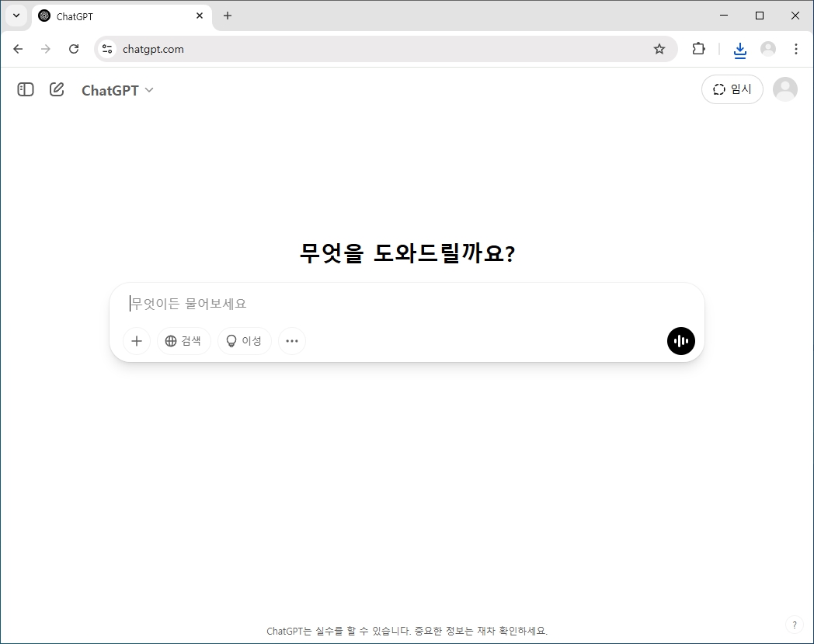814x644 pixels.
Task: Open the help question mark button
Action: 795,625
